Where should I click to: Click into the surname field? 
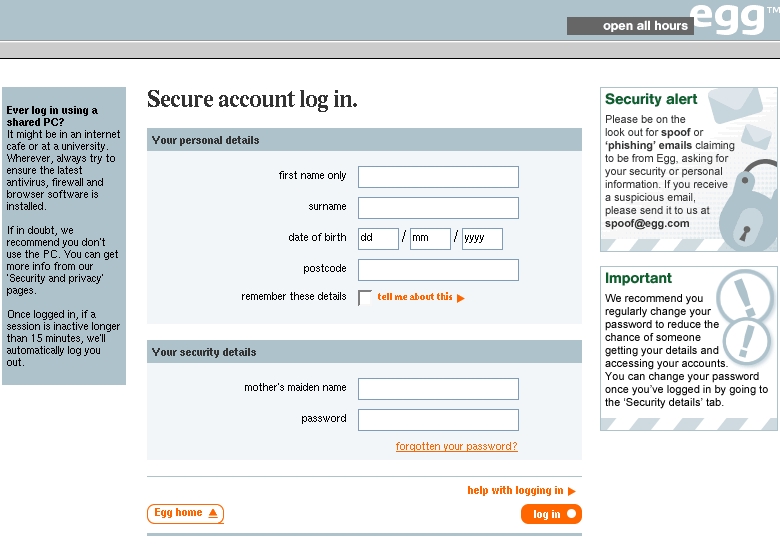pos(438,208)
